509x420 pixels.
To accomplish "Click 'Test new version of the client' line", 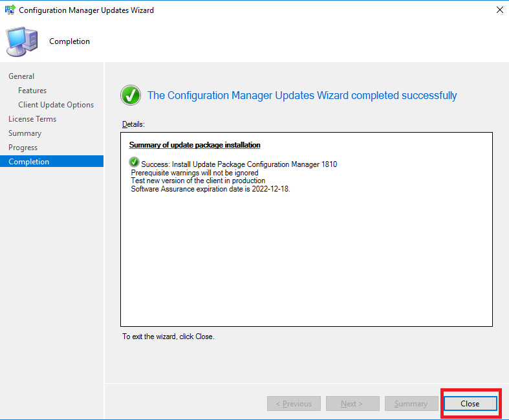I will [198, 181].
